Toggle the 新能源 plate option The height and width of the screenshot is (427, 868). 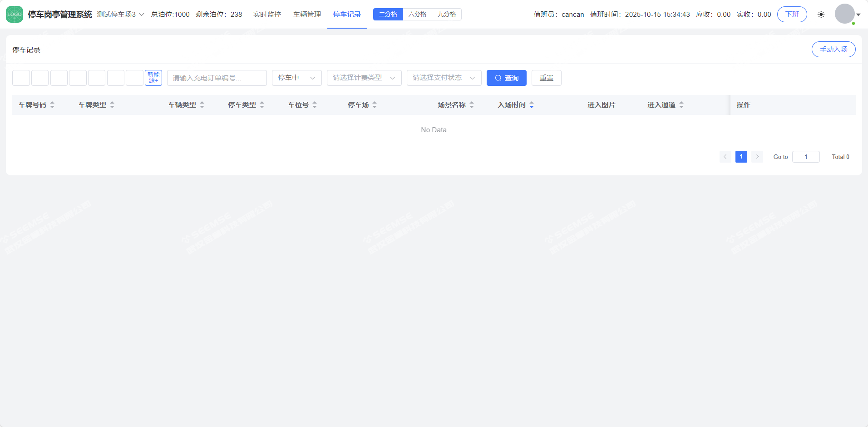(x=153, y=78)
